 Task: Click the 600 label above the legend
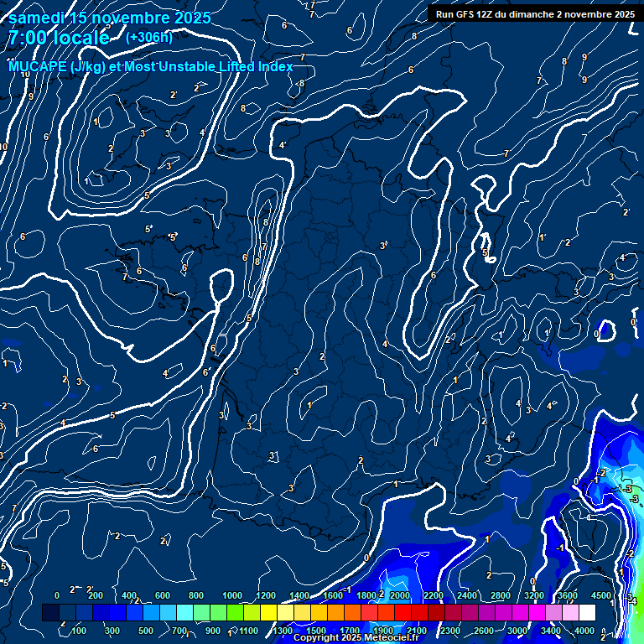[162, 595]
